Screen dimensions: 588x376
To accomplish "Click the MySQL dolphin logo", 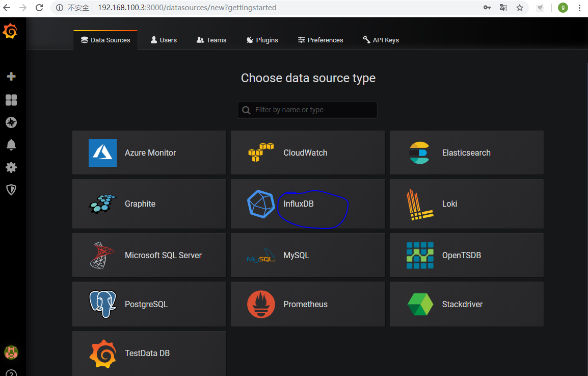I will (x=261, y=255).
